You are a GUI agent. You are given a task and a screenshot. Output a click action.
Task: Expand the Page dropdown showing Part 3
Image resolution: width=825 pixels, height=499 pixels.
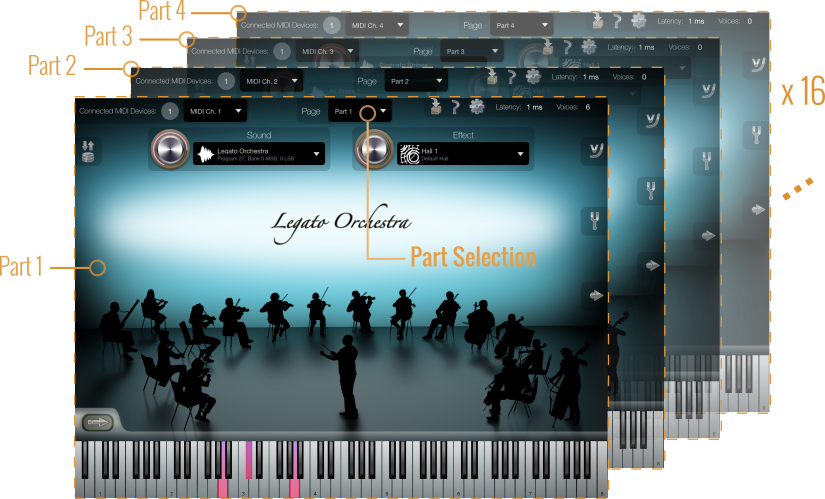472,52
